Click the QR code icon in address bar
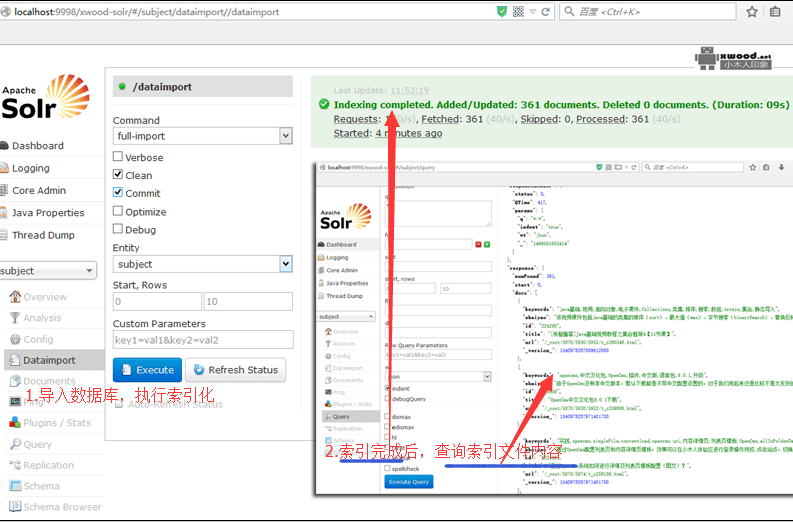The width and height of the screenshot is (793, 522). coord(518,12)
